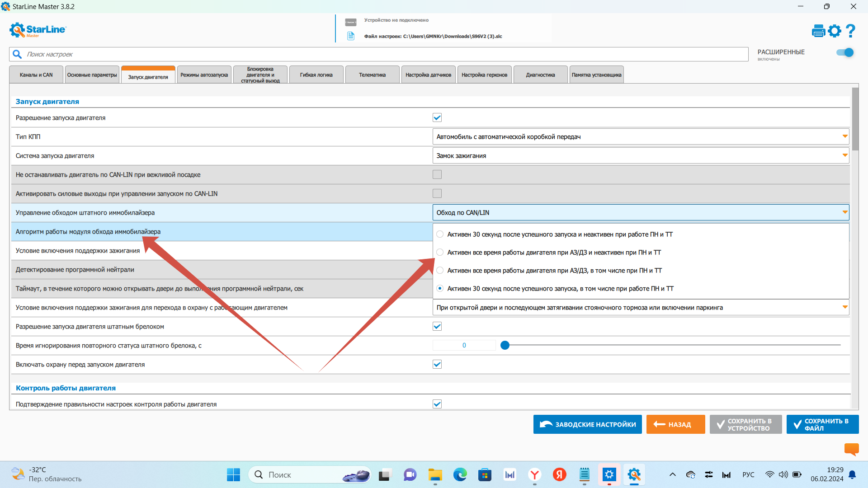Uncheck Разрешение запуска двигателя checkbox

(x=437, y=117)
